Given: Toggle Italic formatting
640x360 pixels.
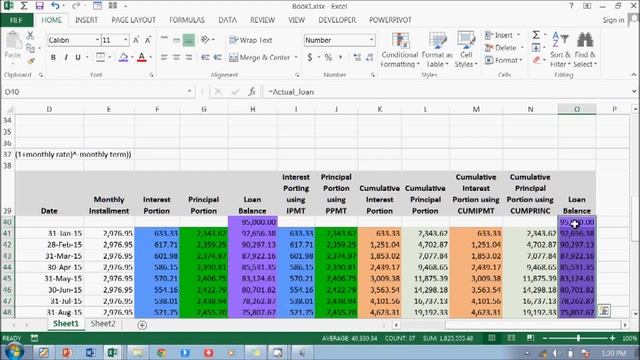Looking at the screenshot, I should 65,58.
